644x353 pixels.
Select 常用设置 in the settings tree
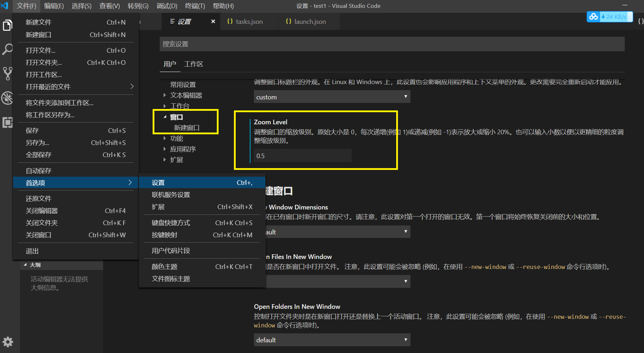tap(183, 84)
